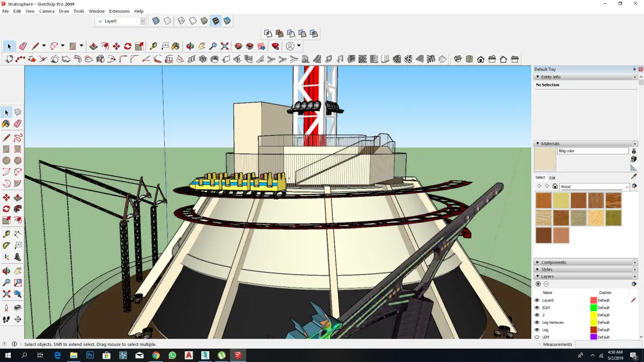644x362 pixels.
Task: Show the hidden LEM layer
Action: coord(537,337)
